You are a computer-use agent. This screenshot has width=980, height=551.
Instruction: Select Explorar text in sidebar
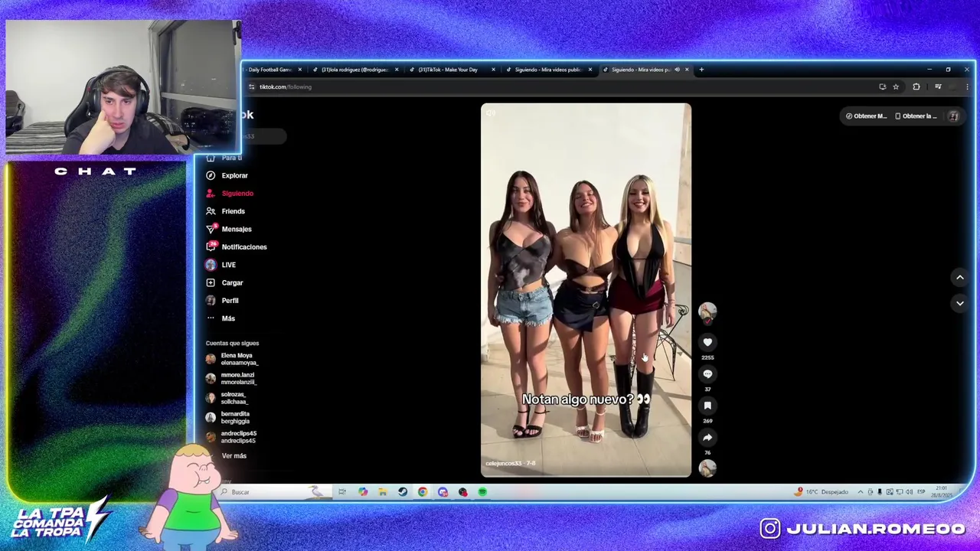235,175
